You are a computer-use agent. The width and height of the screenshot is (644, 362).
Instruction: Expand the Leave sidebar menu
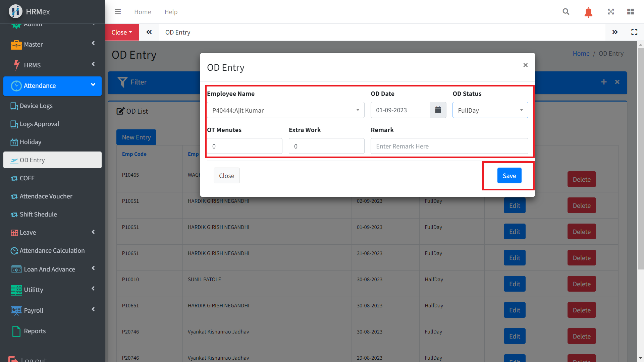click(x=52, y=232)
